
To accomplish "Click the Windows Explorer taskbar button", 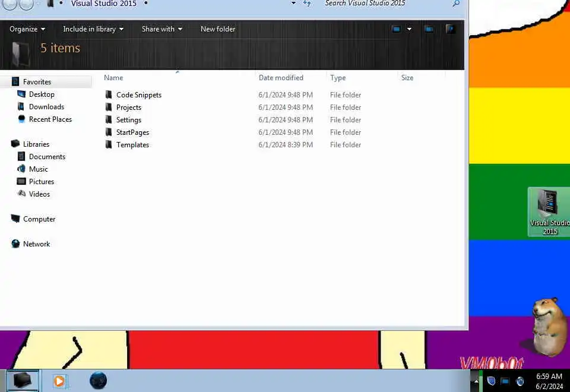I will click(23, 381).
